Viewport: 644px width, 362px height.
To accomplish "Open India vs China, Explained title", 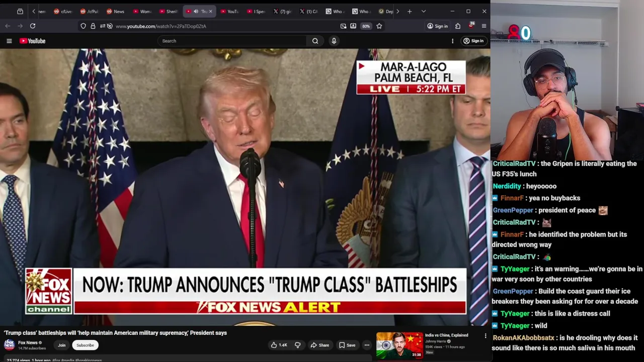I will (446, 335).
